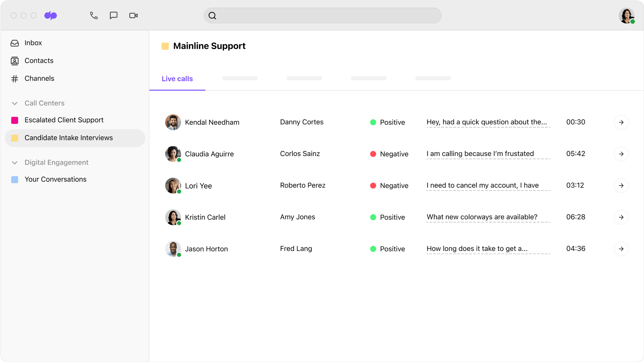Select the Live calls tab
Image resolution: width=644 pixels, height=362 pixels.
click(x=177, y=79)
